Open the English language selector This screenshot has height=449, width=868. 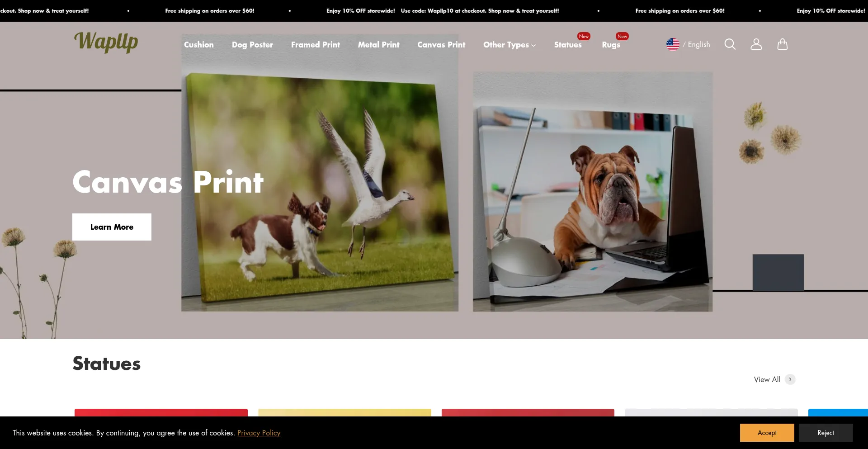(698, 44)
